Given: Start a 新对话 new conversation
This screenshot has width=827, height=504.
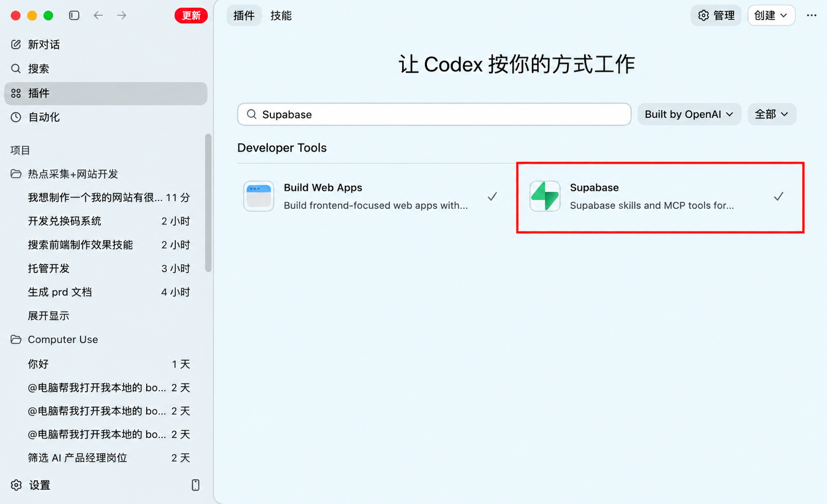Looking at the screenshot, I should tap(105, 45).
